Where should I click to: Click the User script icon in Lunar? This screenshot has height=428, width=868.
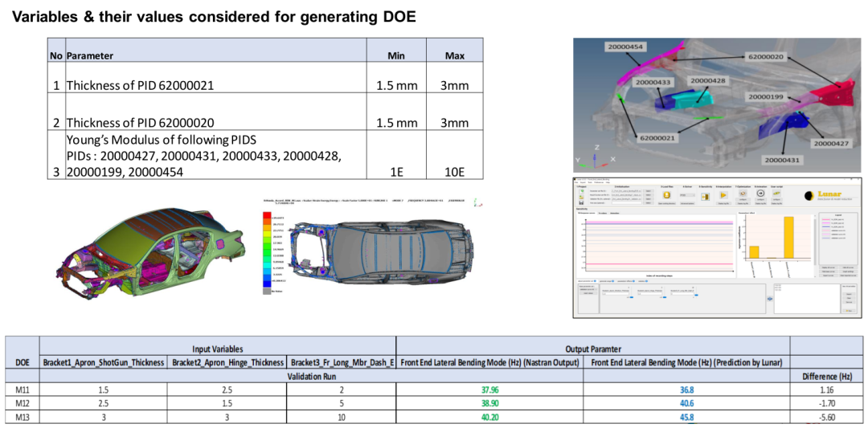pos(776,193)
